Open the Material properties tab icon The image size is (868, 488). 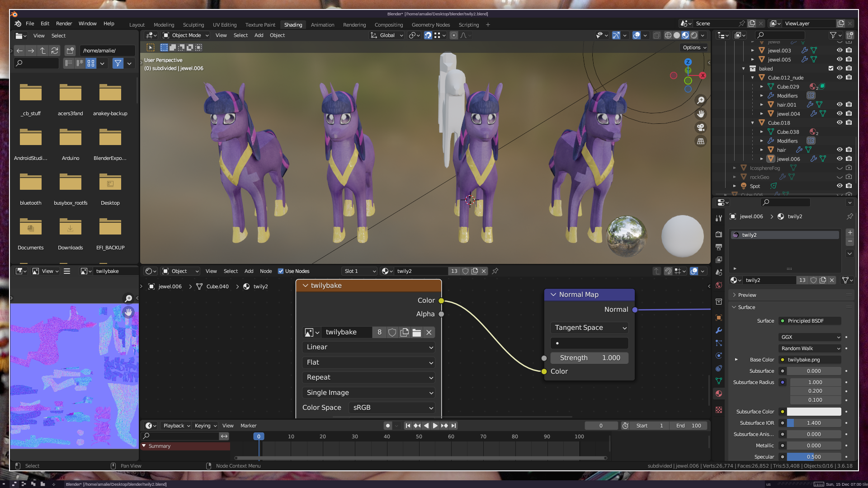[719, 394]
